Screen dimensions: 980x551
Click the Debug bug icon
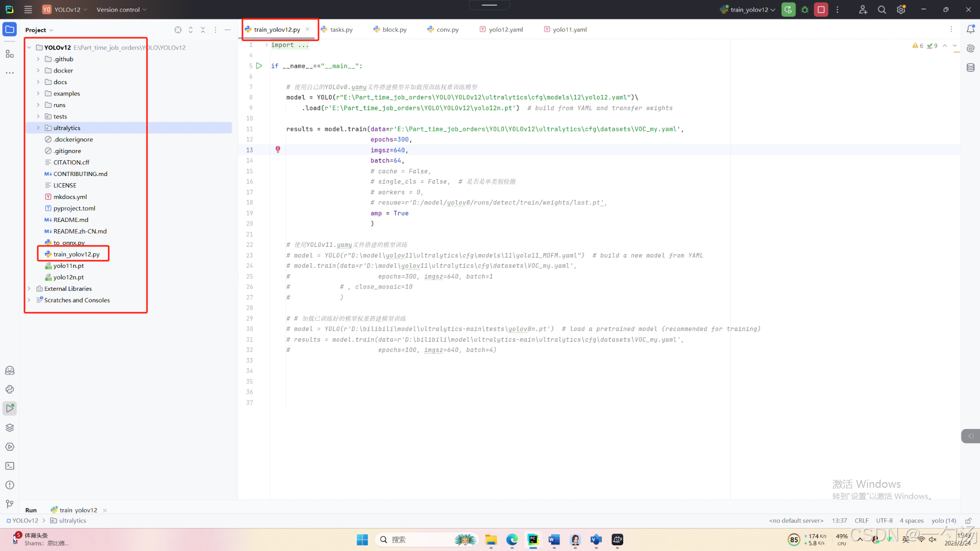coord(805,10)
